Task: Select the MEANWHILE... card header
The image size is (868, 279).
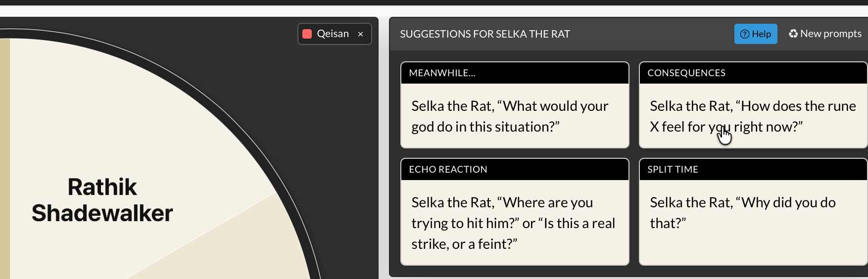Action: (514, 73)
